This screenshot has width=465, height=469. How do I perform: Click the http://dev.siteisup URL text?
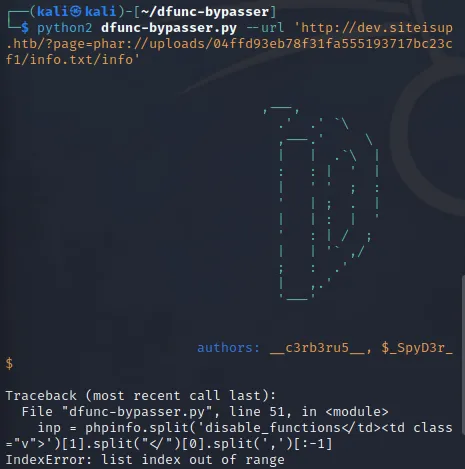tap(373, 28)
